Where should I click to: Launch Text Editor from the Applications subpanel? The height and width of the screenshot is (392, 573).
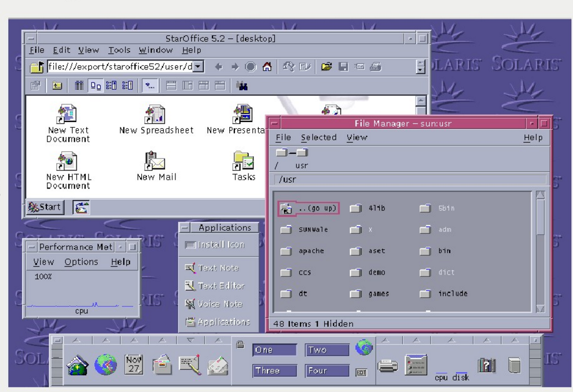coord(215,286)
